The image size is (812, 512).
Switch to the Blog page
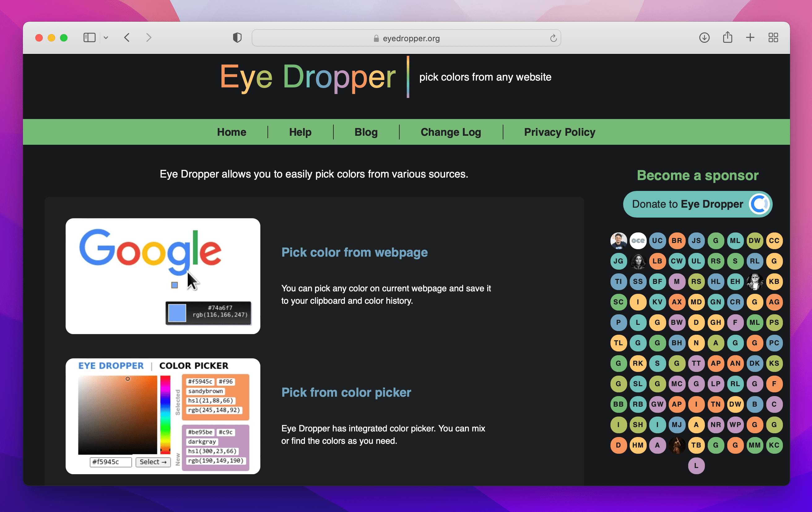[x=366, y=132]
